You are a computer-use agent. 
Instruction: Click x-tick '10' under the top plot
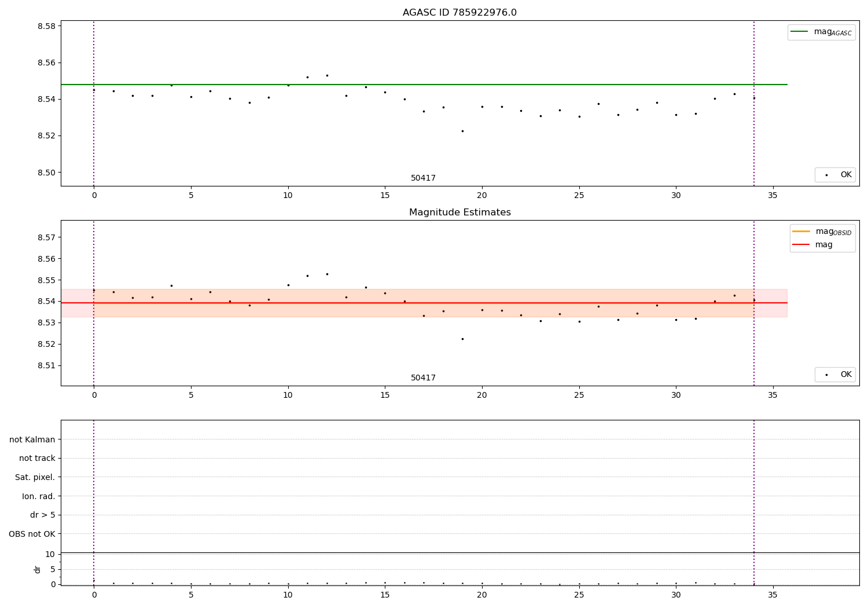[x=288, y=196]
